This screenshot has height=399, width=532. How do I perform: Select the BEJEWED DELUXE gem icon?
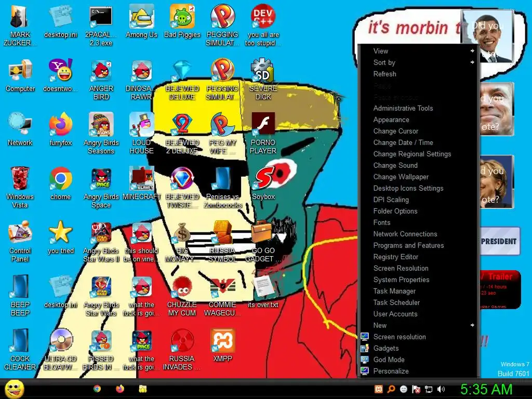coord(182,79)
